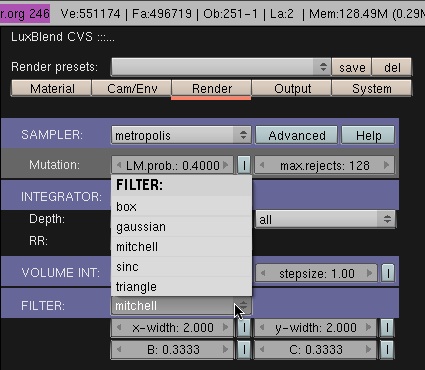Switch to the Cam/Env tab

click(x=132, y=89)
